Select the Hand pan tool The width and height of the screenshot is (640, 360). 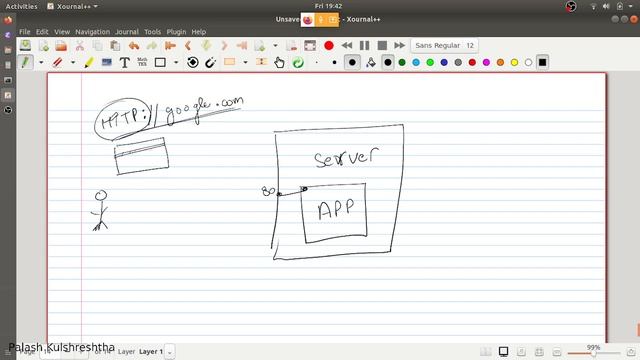coord(279,62)
